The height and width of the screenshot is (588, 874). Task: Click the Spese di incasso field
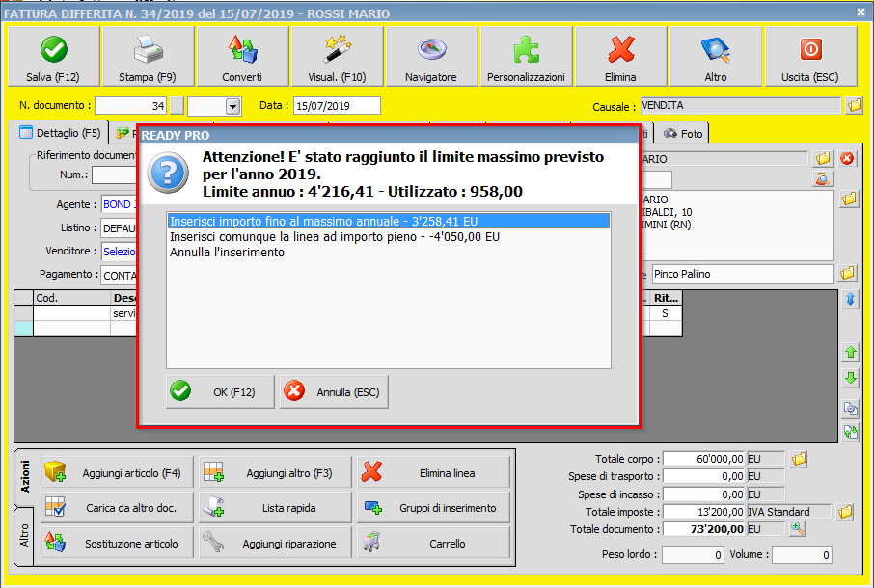pos(704,494)
